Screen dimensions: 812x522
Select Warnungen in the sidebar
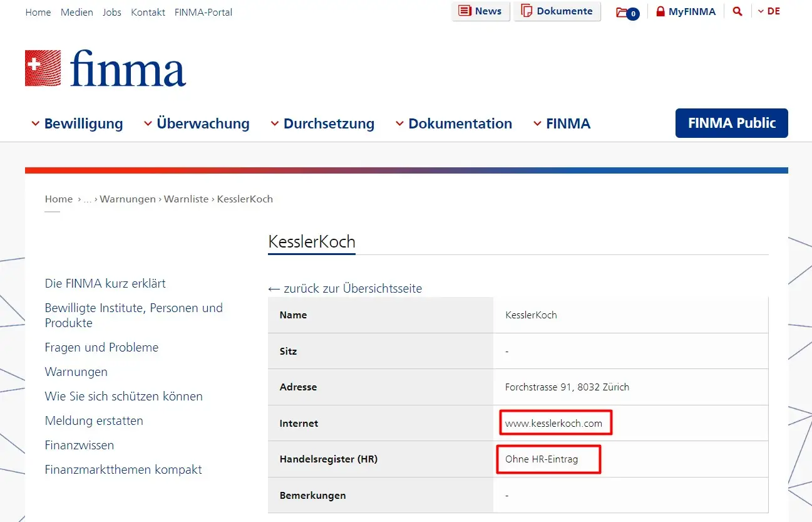(76, 372)
